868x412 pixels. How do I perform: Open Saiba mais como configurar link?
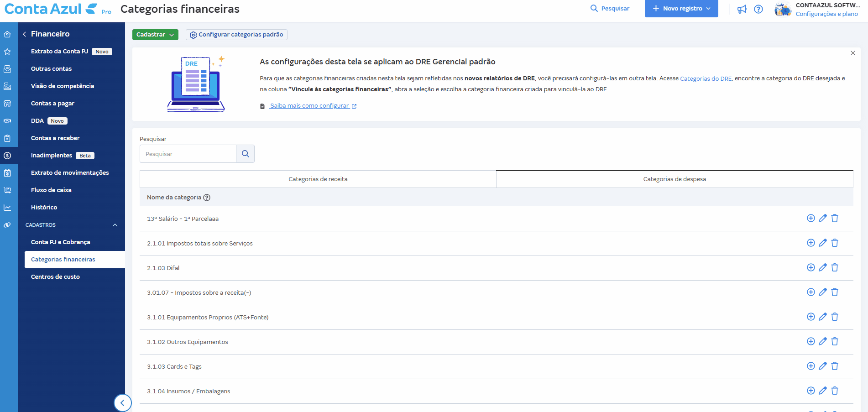tap(309, 106)
